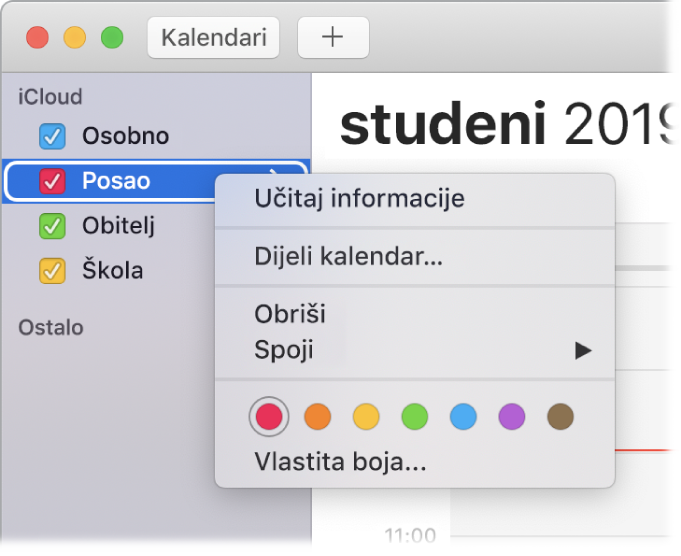Screen dimensions: 681x556
Task: Select the Škola calendar name
Action: click(112, 270)
